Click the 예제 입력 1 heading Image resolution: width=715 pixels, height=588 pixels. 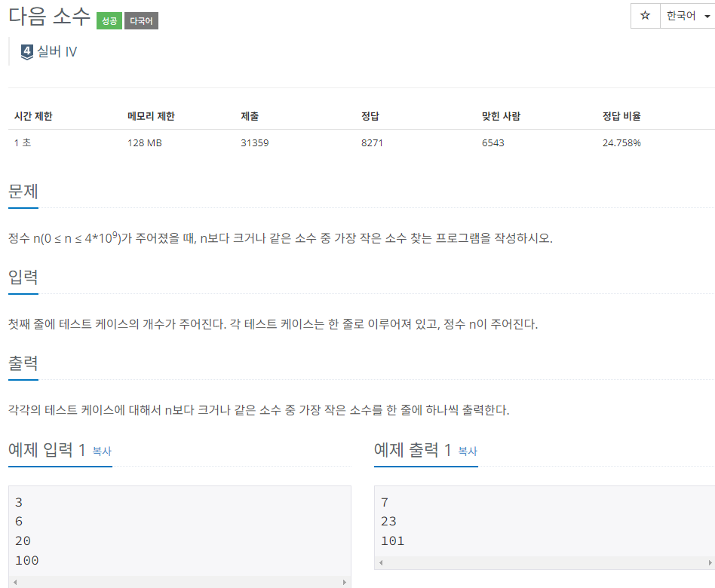47,450
